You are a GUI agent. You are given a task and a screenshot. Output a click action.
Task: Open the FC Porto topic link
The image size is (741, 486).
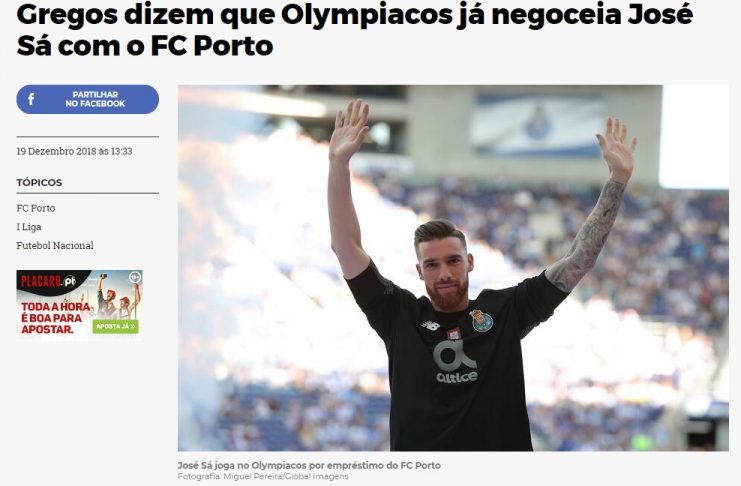tap(36, 208)
